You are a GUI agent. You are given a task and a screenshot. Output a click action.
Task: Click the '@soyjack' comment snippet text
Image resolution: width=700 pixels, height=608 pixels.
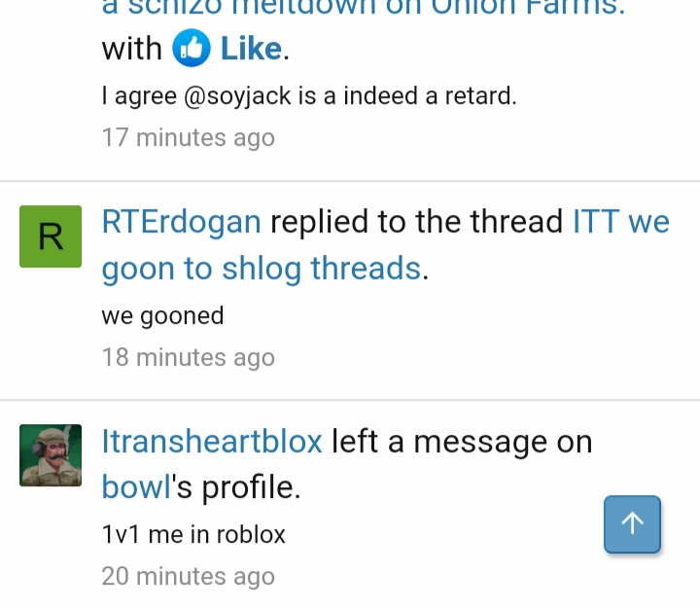coord(309,96)
